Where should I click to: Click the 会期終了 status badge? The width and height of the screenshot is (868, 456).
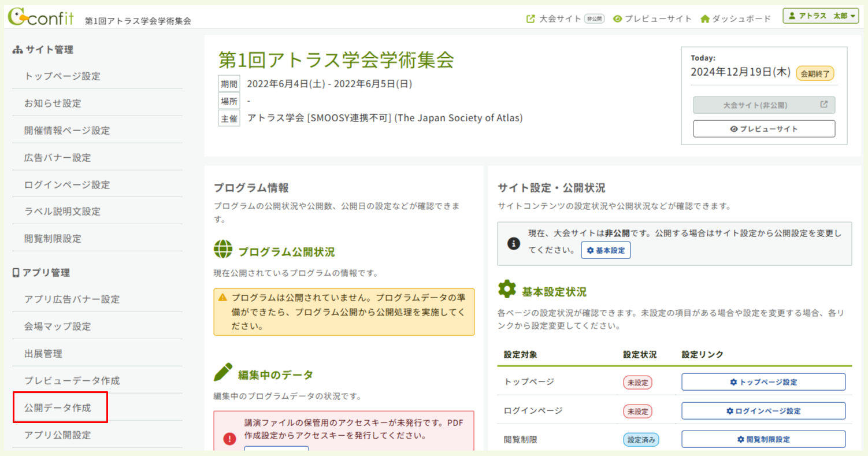coord(815,73)
